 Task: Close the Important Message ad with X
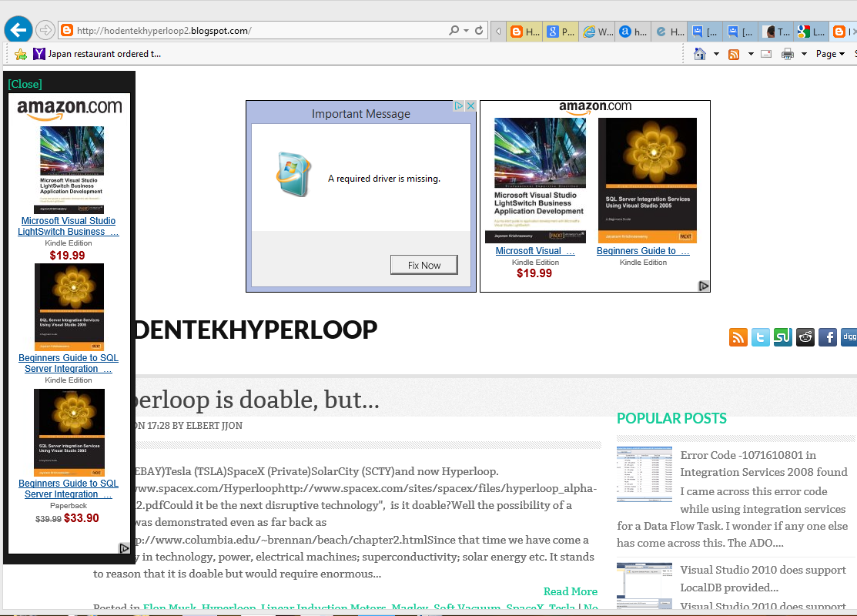[470, 105]
